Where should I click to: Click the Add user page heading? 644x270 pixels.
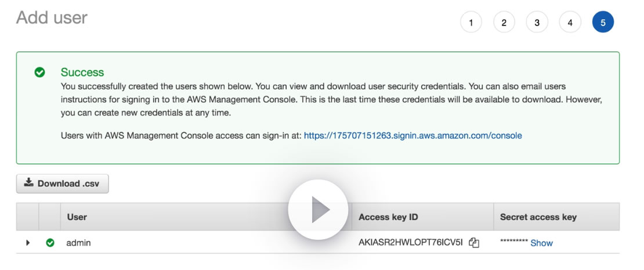point(52,17)
